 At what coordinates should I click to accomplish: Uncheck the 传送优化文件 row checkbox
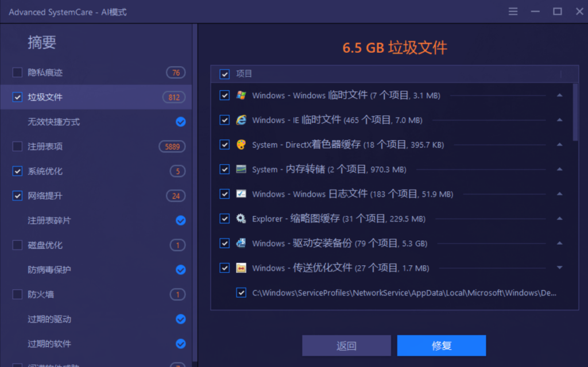tap(225, 268)
